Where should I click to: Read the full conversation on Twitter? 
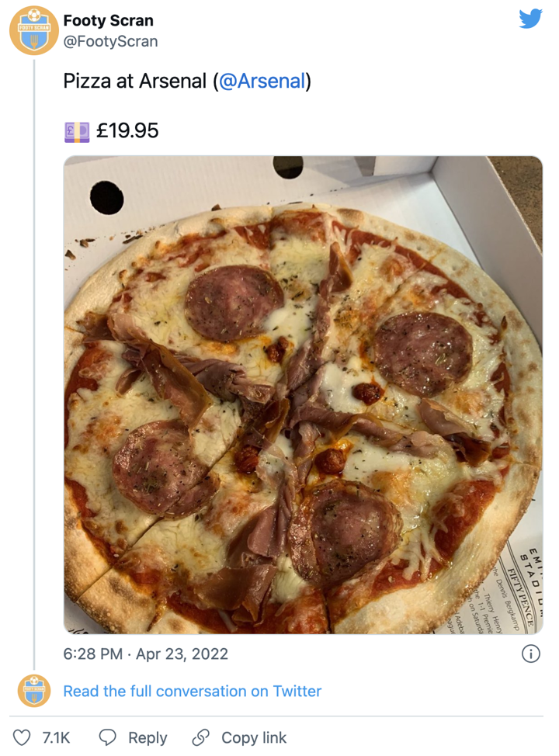(x=192, y=691)
